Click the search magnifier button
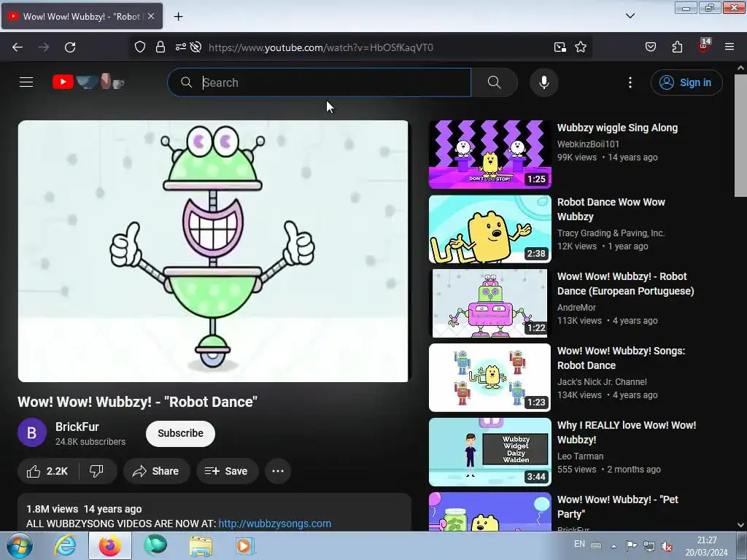The image size is (747, 560). coord(494,82)
